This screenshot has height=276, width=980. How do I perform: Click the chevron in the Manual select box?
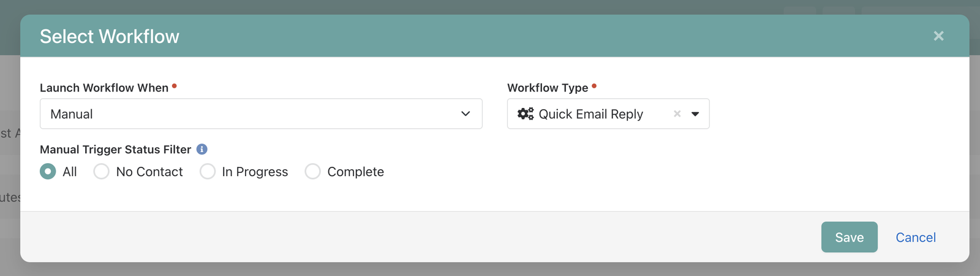click(466, 113)
